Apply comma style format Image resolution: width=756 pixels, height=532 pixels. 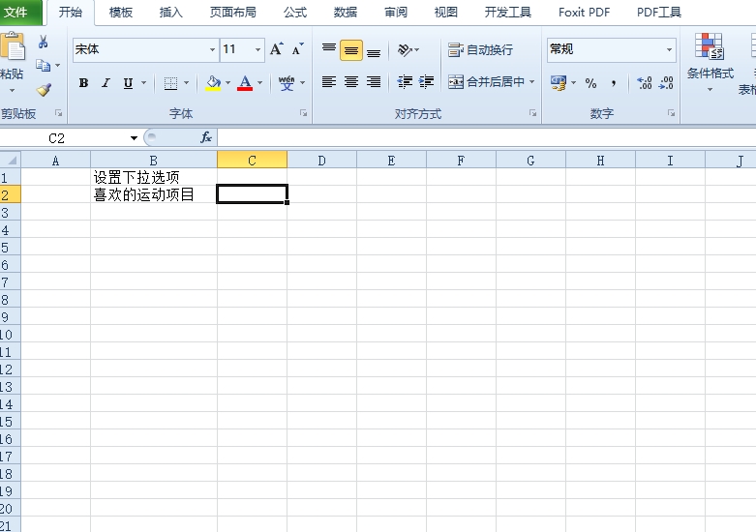click(x=614, y=83)
